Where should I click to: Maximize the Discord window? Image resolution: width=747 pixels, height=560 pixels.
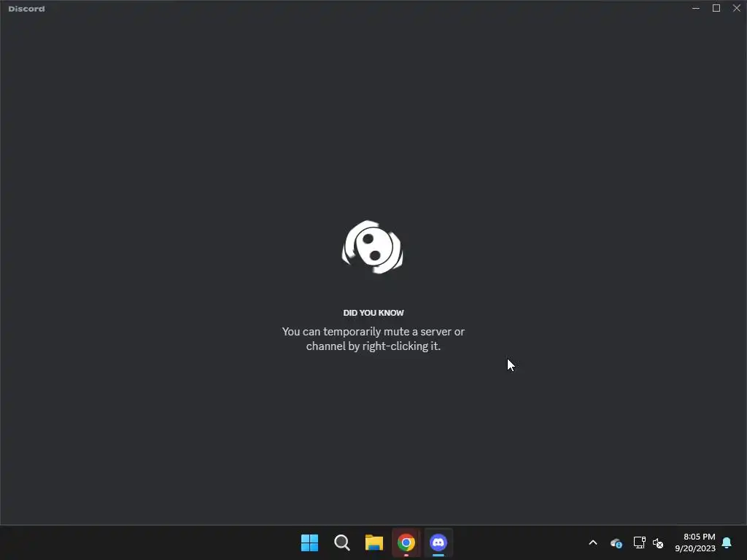[x=716, y=8]
